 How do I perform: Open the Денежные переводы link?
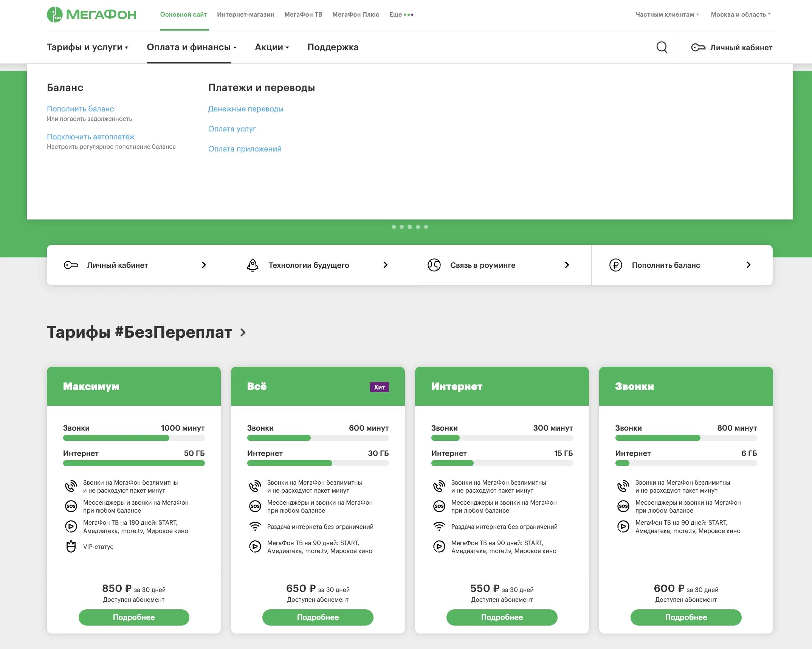[246, 109]
